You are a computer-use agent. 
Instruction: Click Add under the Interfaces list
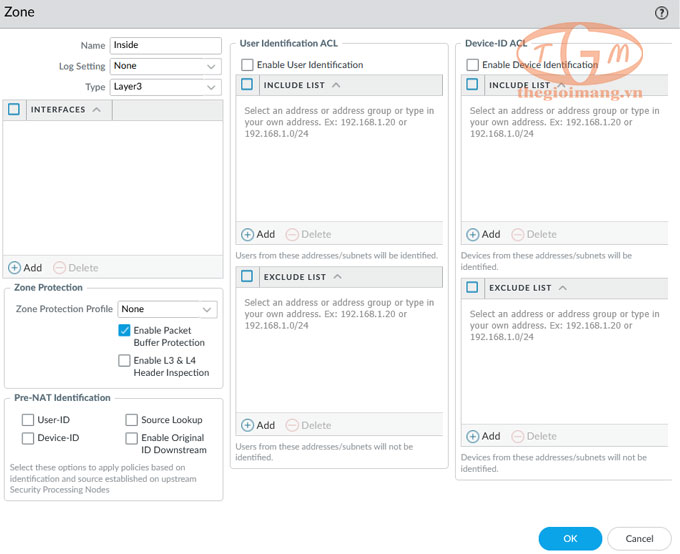(25, 267)
